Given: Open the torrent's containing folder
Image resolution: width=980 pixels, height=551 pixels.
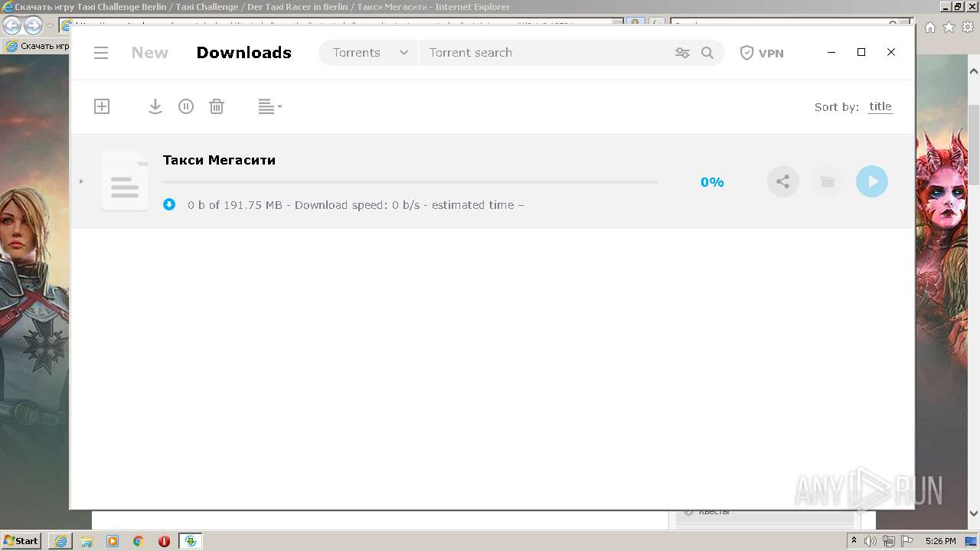Looking at the screenshot, I should click(827, 181).
